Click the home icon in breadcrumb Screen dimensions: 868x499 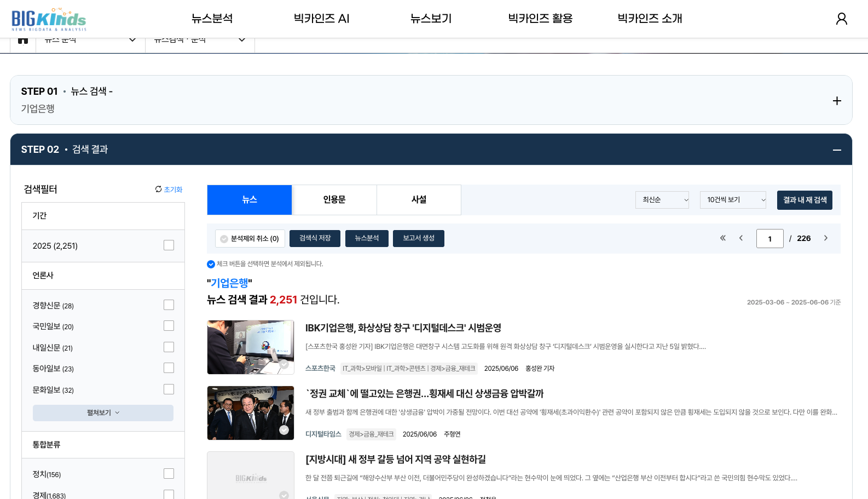(23, 41)
